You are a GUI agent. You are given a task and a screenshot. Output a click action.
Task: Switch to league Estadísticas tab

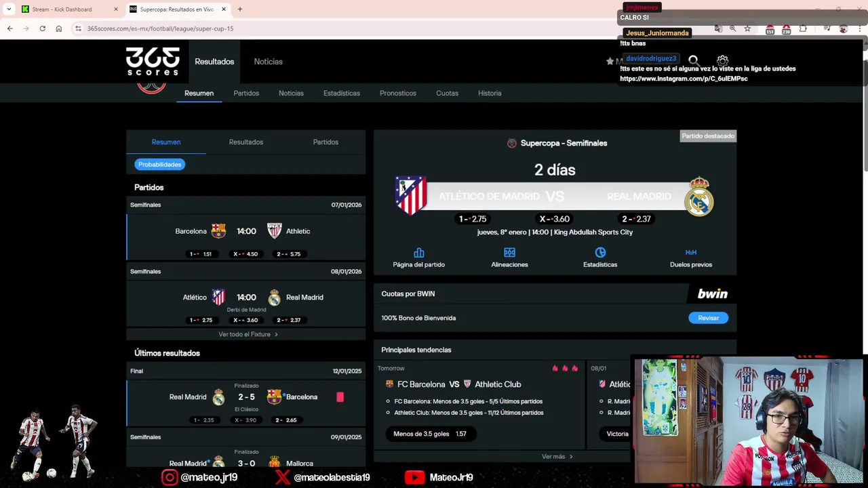[342, 93]
